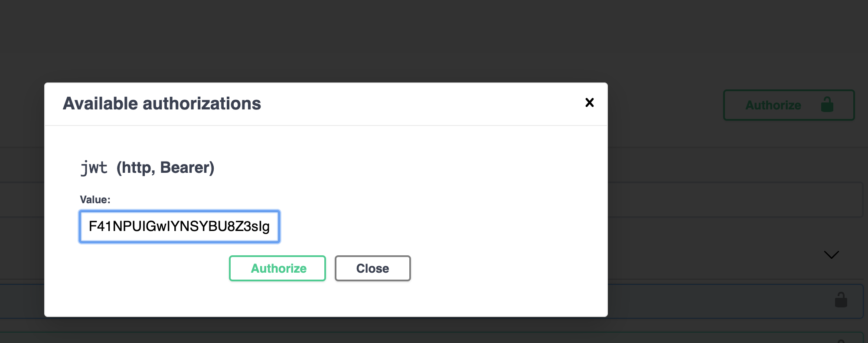
Task: Close the authorizations dialog with the X icon
Action: coord(589,102)
